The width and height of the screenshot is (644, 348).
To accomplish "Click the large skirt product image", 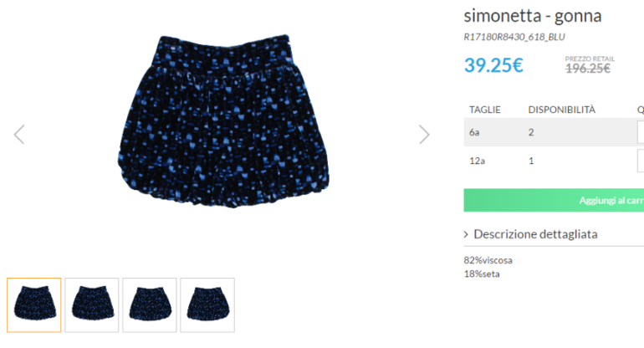I will tap(223, 121).
